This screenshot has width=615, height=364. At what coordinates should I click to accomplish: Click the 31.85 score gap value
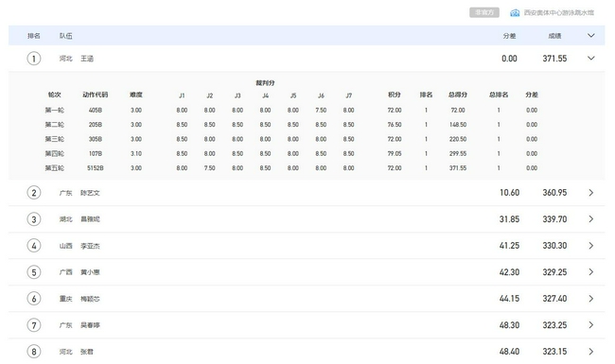point(509,219)
